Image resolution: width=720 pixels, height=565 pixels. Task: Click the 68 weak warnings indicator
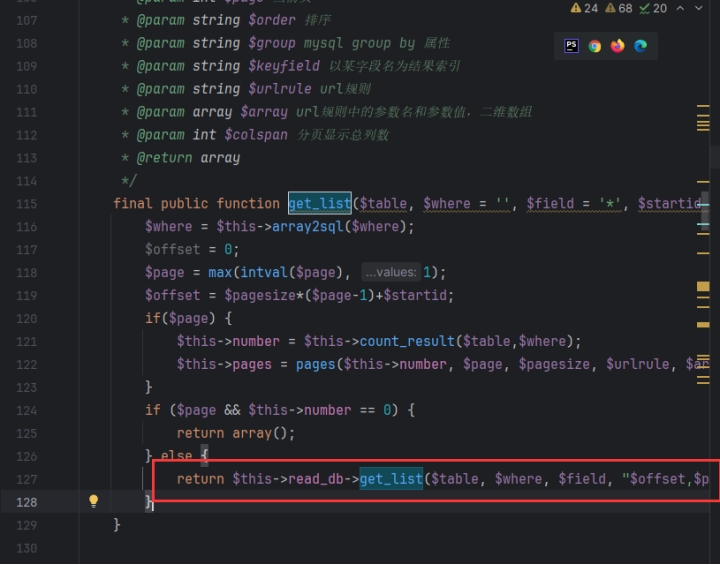[x=624, y=8]
